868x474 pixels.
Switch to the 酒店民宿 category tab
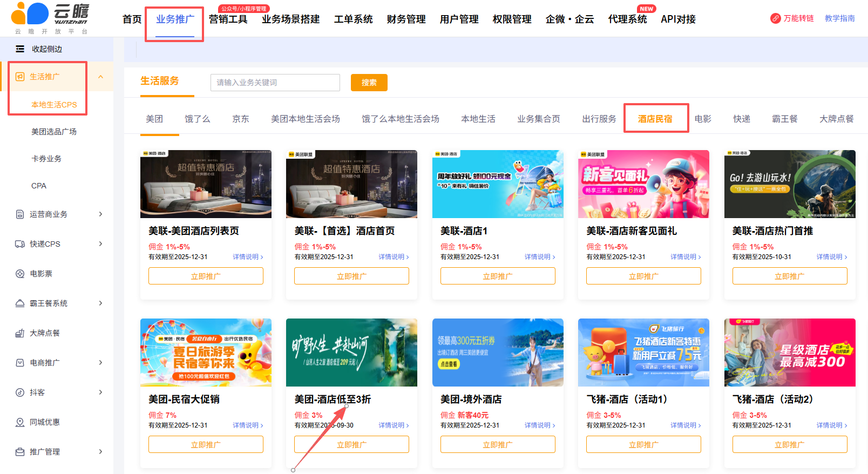point(655,119)
